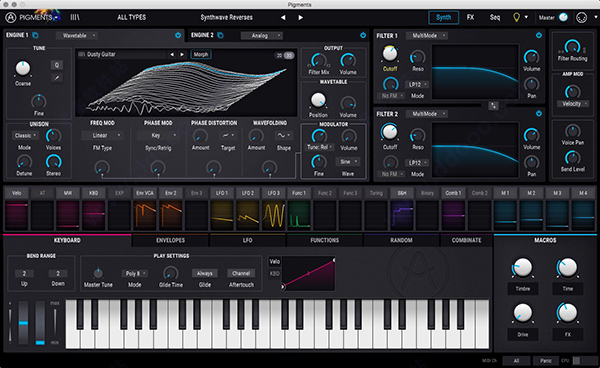Adjust the Glide Time knob
Viewport: 600px width, 368px height.
click(171, 273)
